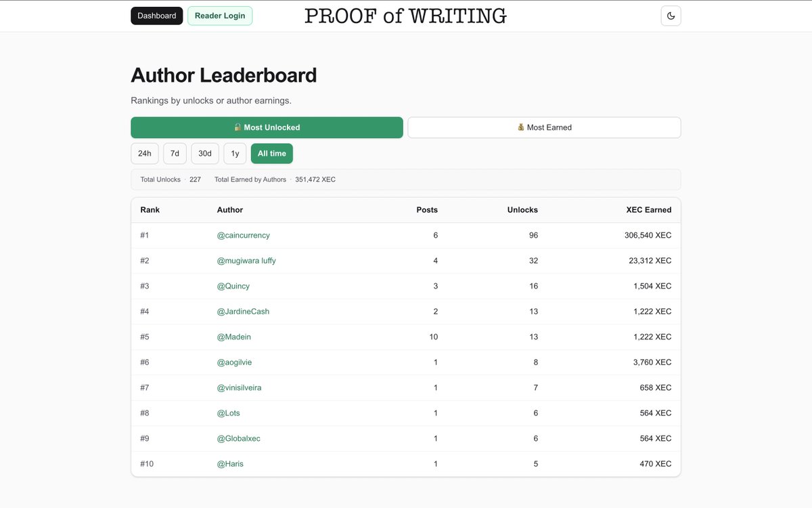Choose the 7d time range

coord(175,154)
